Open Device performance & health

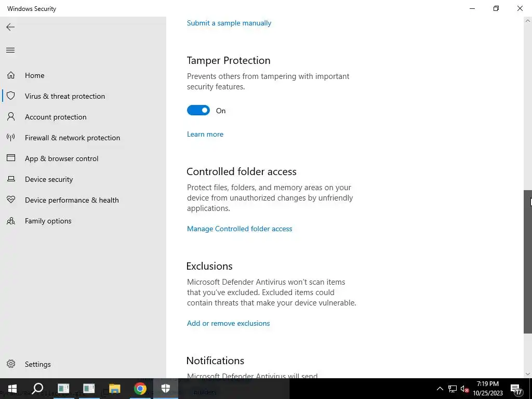[x=72, y=200]
